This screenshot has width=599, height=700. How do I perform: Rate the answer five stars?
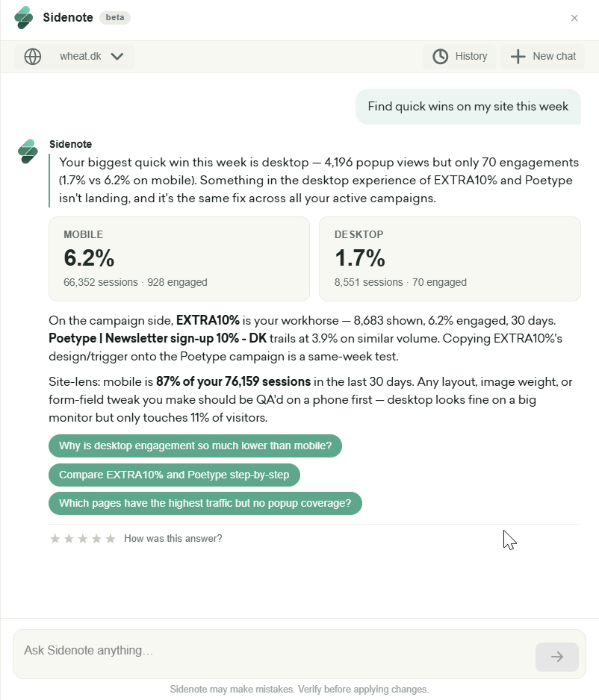click(x=111, y=539)
